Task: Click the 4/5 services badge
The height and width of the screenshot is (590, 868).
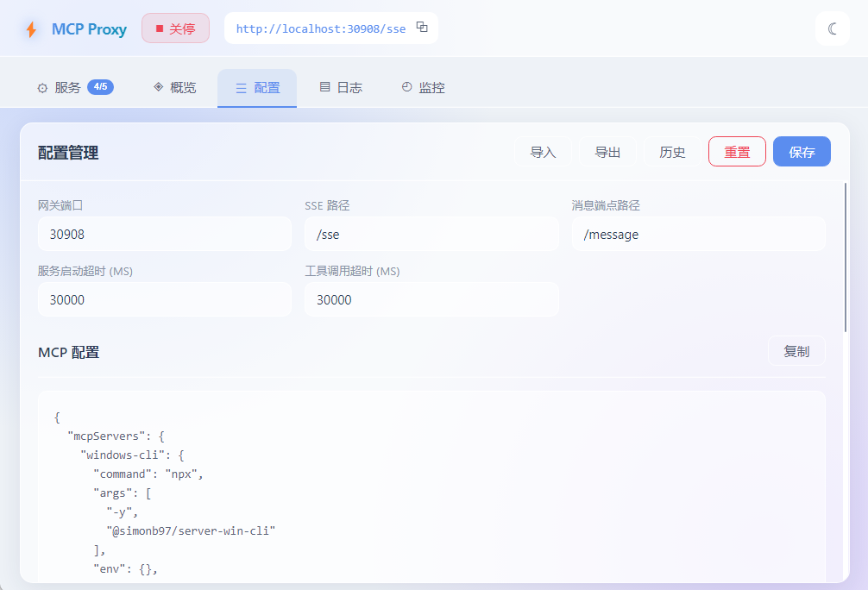Action: click(x=100, y=87)
